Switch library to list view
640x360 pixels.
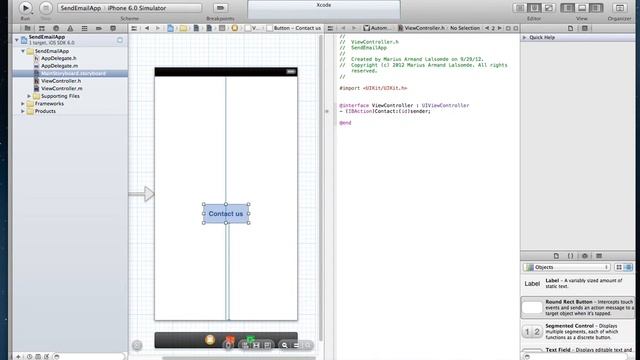coord(628,267)
